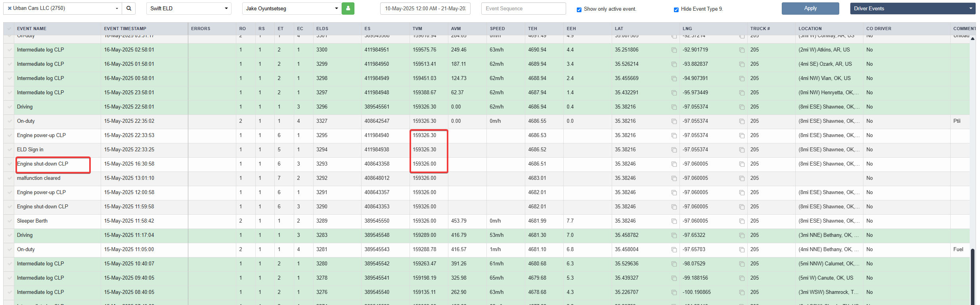Sort by CO DRIVER column header
Screen dimensions: 980x305
click(879, 29)
